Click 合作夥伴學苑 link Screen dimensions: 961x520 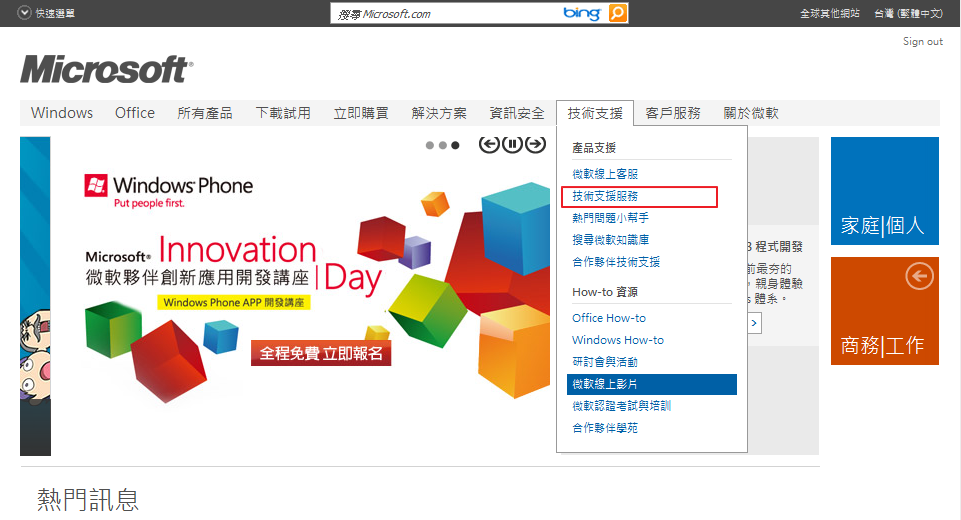tap(605, 428)
